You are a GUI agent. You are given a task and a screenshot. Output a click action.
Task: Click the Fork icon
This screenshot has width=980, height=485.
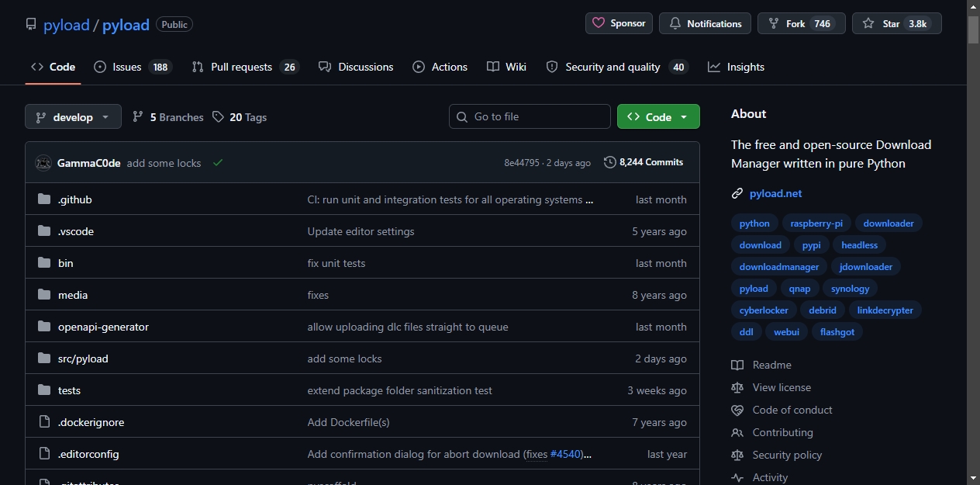(773, 23)
